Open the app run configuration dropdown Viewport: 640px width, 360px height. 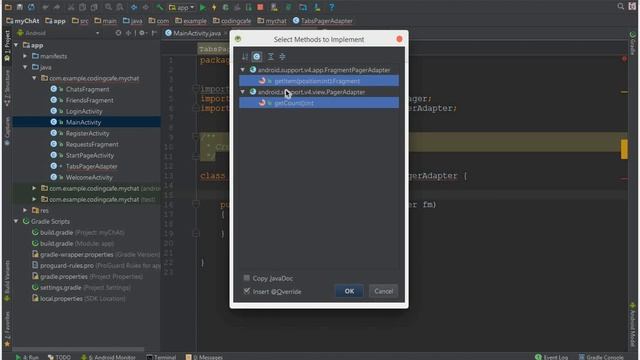[x=182, y=7]
